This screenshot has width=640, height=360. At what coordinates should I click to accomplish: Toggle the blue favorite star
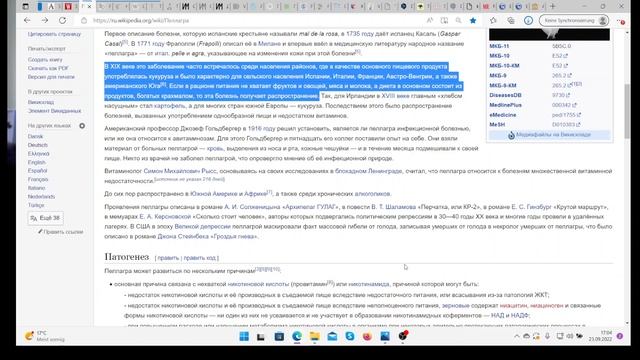tap(473, 20)
